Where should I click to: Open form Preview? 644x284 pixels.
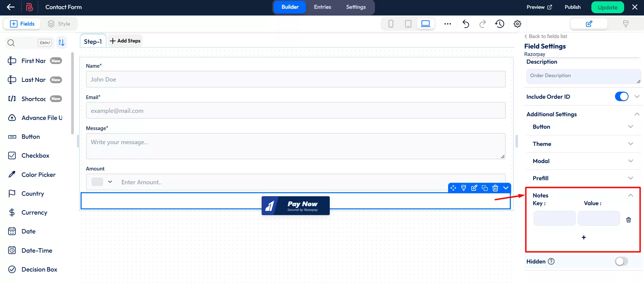539,7
